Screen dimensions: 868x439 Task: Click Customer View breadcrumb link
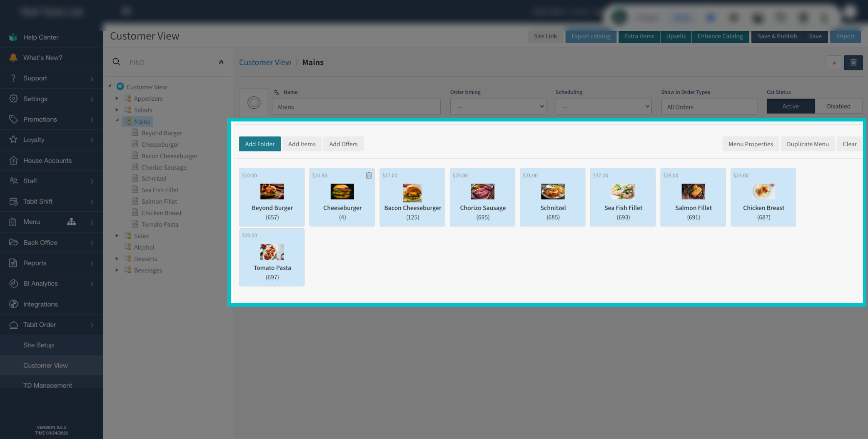[x=265, y=62]
